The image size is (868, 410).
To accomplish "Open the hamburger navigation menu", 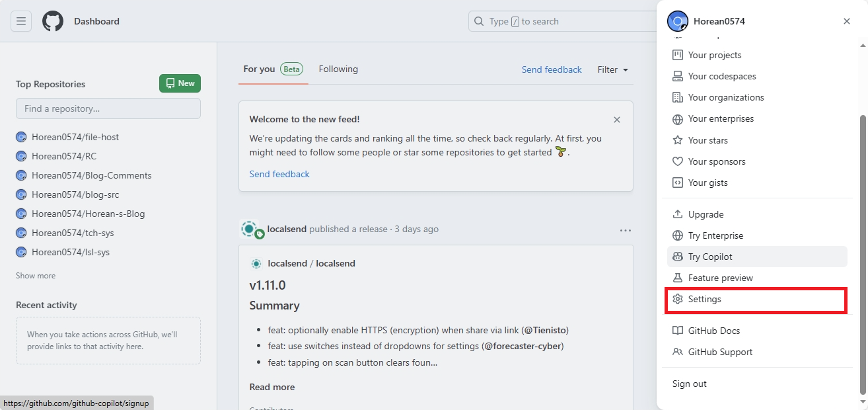I will pos(21,21).
